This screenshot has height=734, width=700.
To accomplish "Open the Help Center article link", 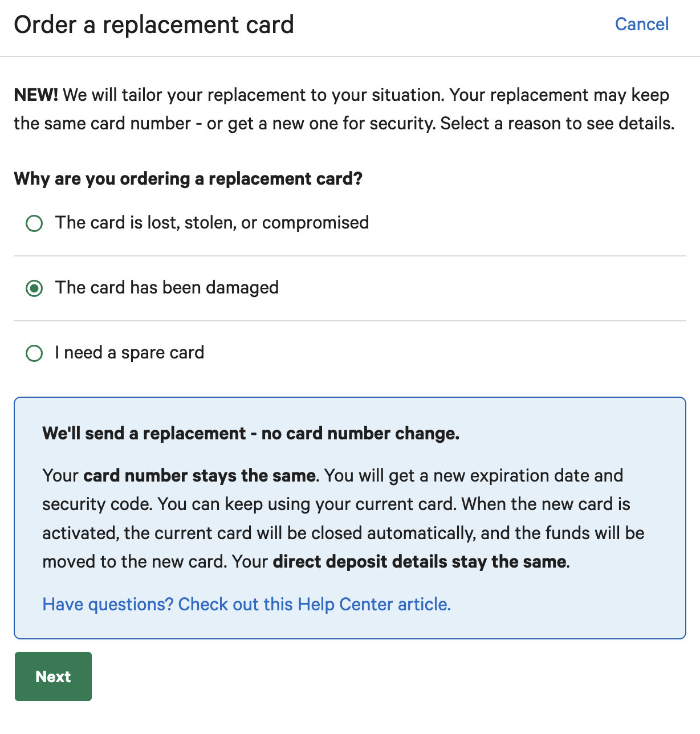I will click(246, 604).
